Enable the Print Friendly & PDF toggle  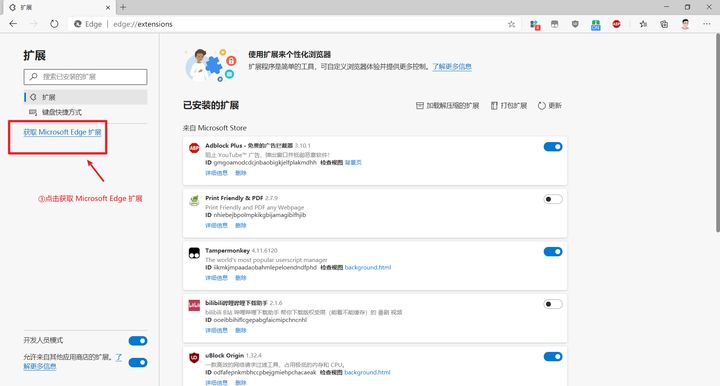point(553,199)
